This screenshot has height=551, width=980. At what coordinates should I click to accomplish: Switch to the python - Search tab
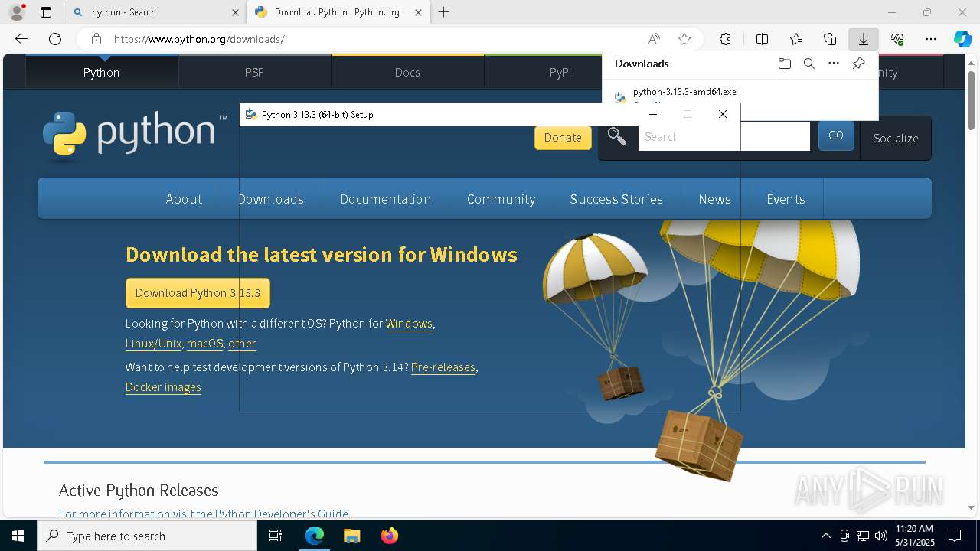click(155, 12)
